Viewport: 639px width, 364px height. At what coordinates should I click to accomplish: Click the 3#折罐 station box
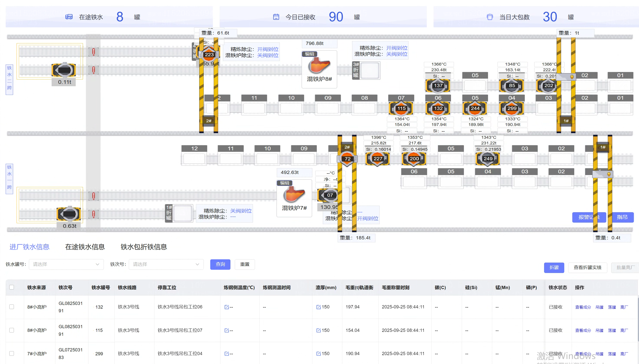[366, 70]
